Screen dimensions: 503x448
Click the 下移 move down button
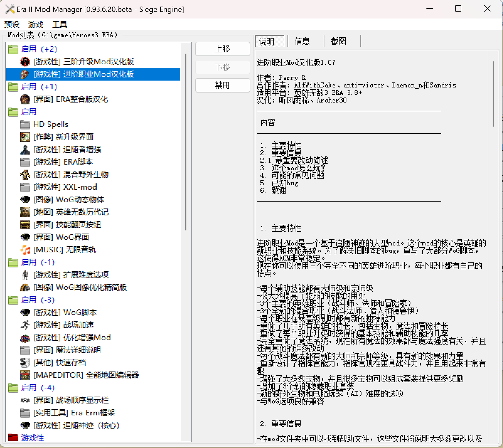point(222,67)
